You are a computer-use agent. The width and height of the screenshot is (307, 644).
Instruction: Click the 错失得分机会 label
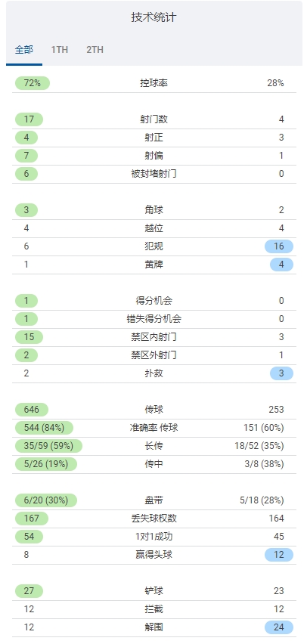coord(153,319)
